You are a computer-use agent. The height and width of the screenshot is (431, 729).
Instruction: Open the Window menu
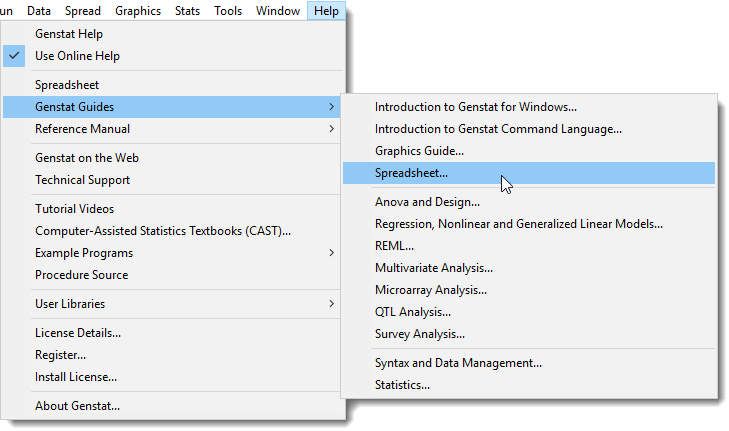coord(278,11)
